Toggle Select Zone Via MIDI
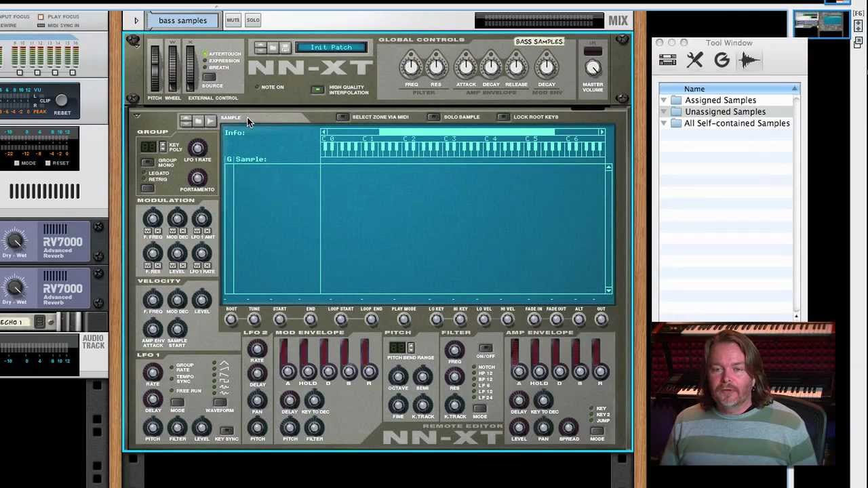 [x=342, y=117]
